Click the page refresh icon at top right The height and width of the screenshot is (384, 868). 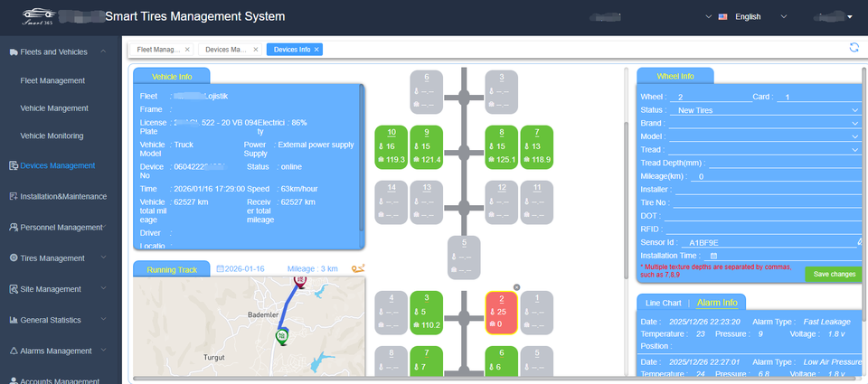pyautogui.click(x=854, y=48)
